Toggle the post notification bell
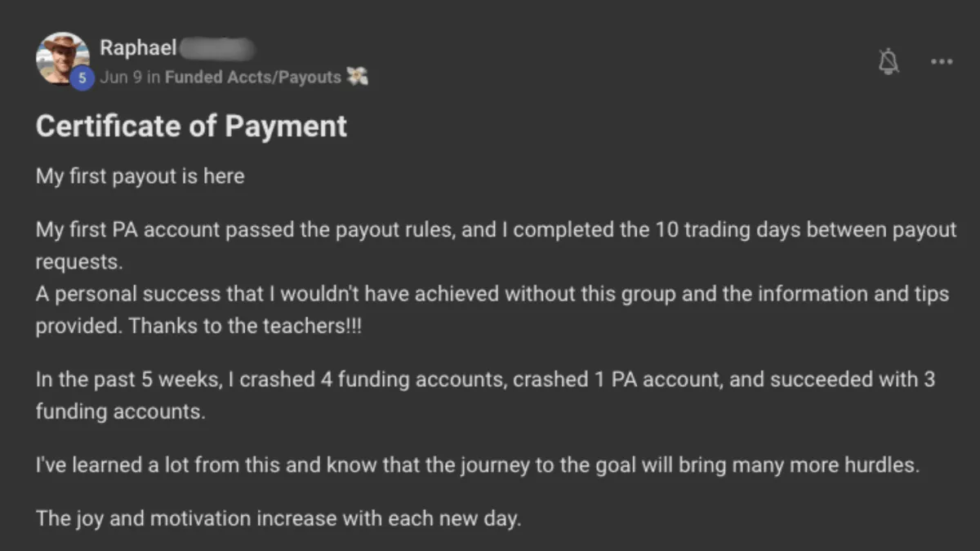This screenshot has width=980, height=551. click(889, 62)
